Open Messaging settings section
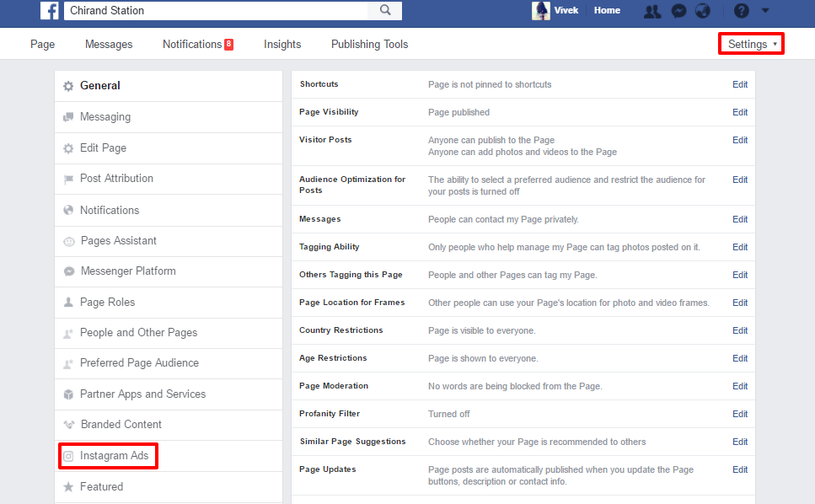The image size is (815, 504). (169, 117)
